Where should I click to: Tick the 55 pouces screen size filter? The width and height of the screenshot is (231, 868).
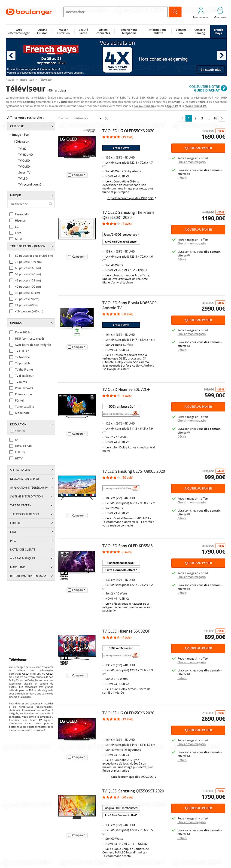pyautogui.click(x=12, y=274)
